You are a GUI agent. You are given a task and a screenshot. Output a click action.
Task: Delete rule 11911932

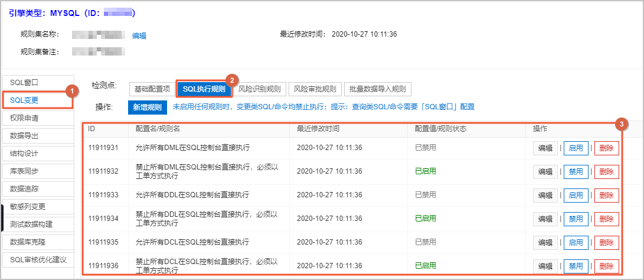607,171
